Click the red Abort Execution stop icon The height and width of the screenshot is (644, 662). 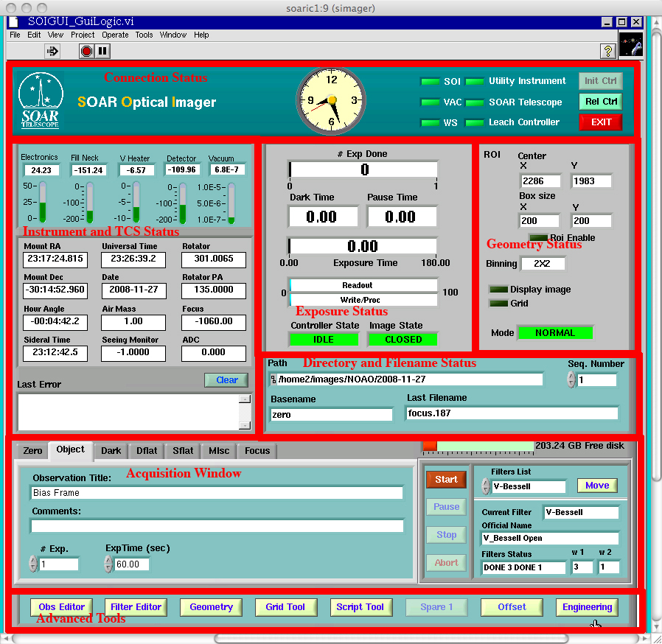coord(86,51)
